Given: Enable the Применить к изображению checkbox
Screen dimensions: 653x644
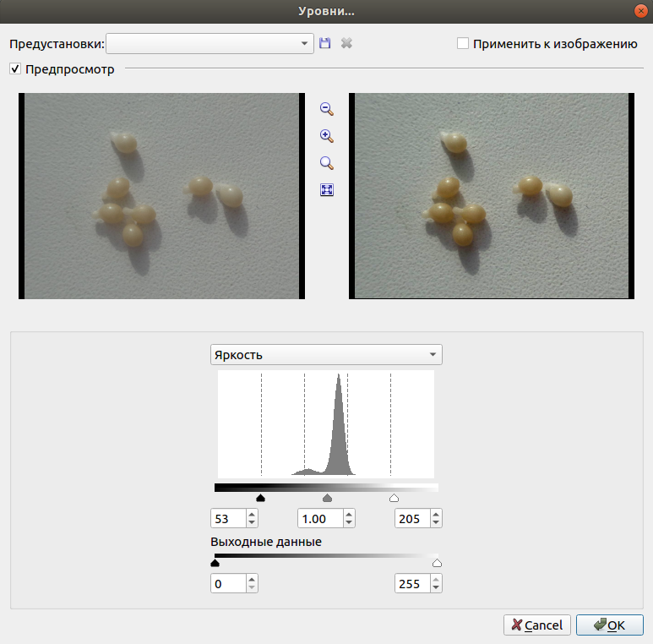Looking at the screenshot, I should [x=463, y=43].
